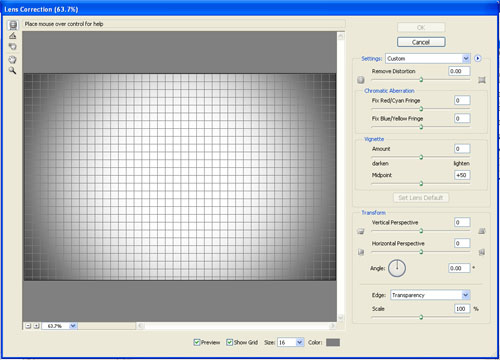Select the Straighten tool

pyautogui.click(x=13, y=36)
